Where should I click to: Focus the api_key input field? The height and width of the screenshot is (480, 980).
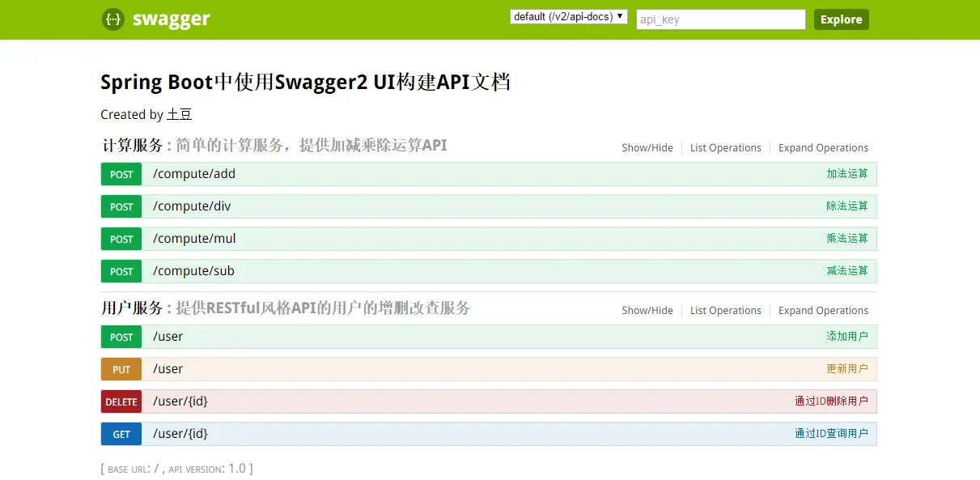click(721, 19)
